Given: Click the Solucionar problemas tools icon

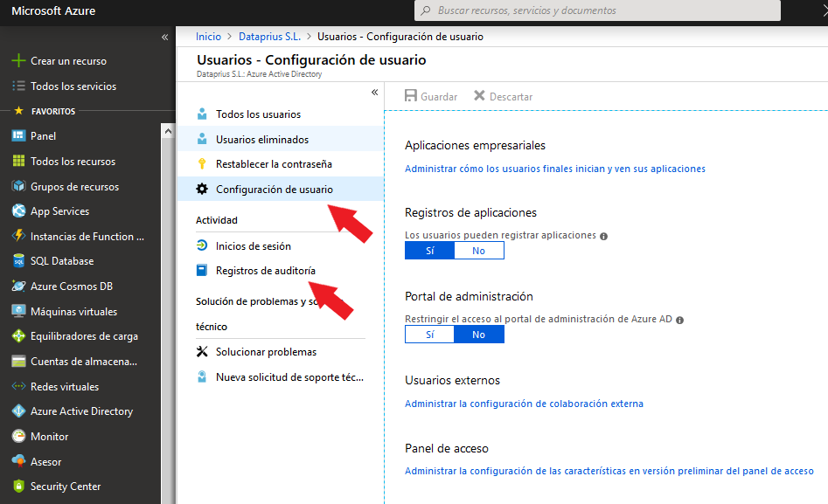Looking at the screenshot, I should pyautogui.click(x=202, y=351).
